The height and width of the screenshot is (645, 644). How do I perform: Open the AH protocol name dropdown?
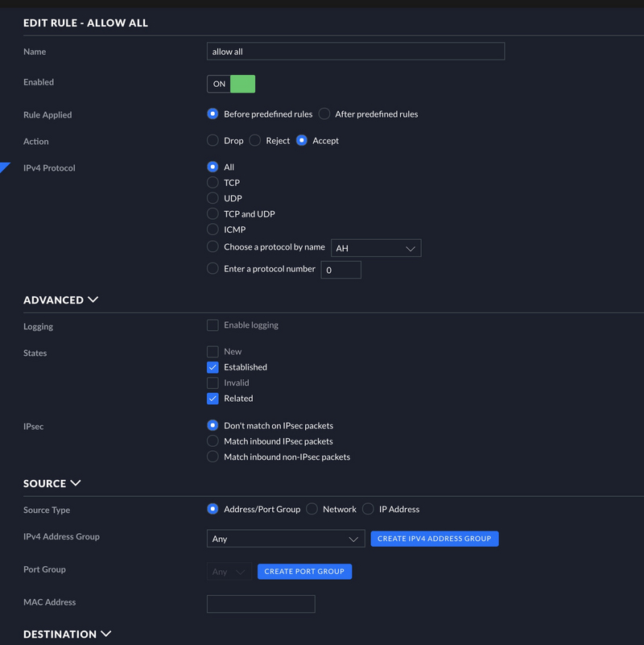(376, 248)
